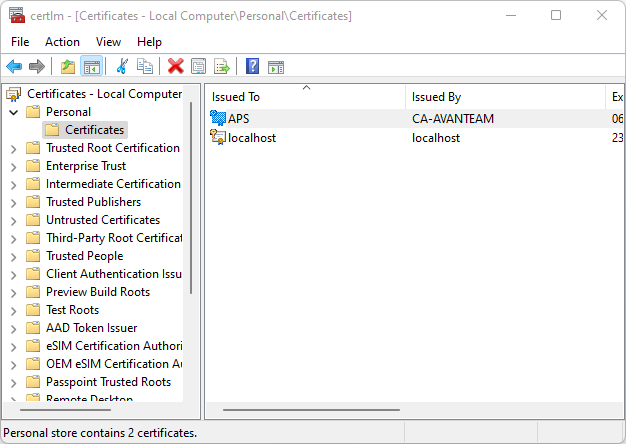Click the Copy toolbar icon
The width and height of the screenshot is (626, 444).
[x=145, y=67]
